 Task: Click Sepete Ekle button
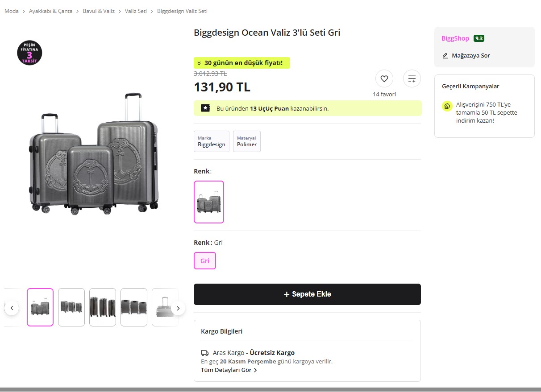click(x=307, y=294)
